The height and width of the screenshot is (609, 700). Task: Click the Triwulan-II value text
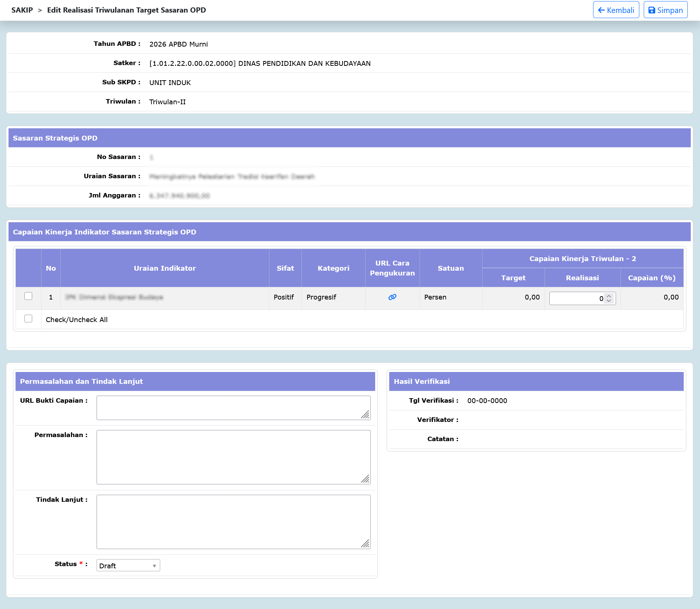point(168,102)
